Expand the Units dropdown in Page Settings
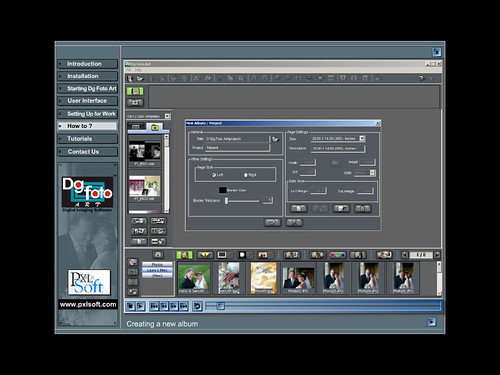Image resolution: width=500 pixels, height=375 pixels. coord(372,173)
